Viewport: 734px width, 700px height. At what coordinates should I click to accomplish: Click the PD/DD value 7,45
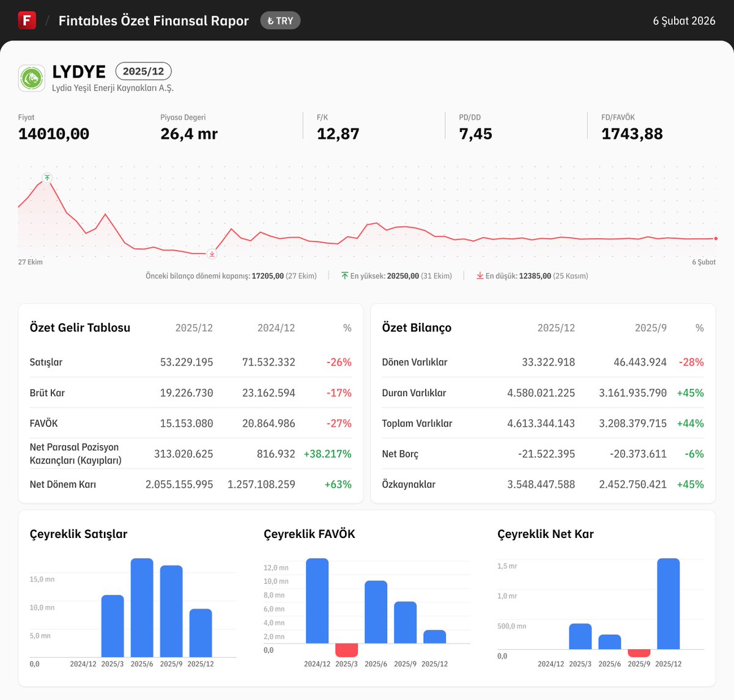pos(476,134)
